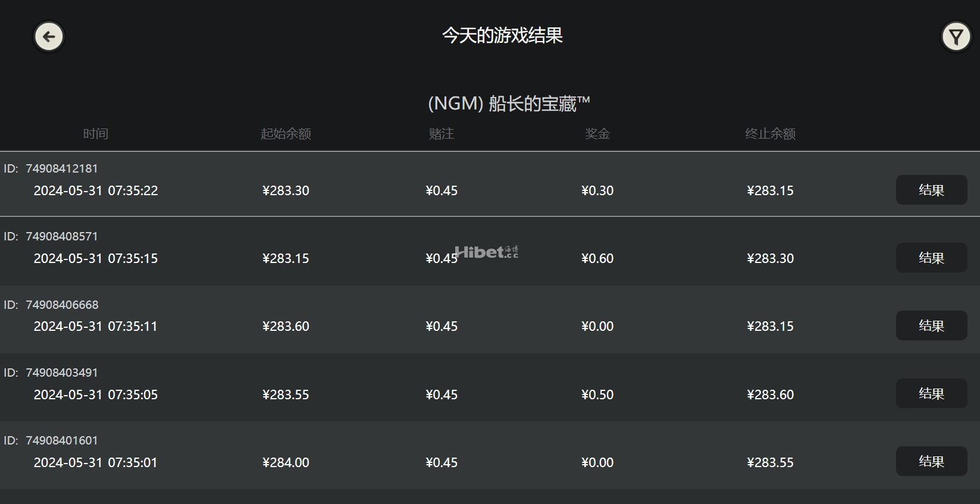Open 结果 for game ID 74908401601
This screenshot has width=980, height=504.
[931, 461]
